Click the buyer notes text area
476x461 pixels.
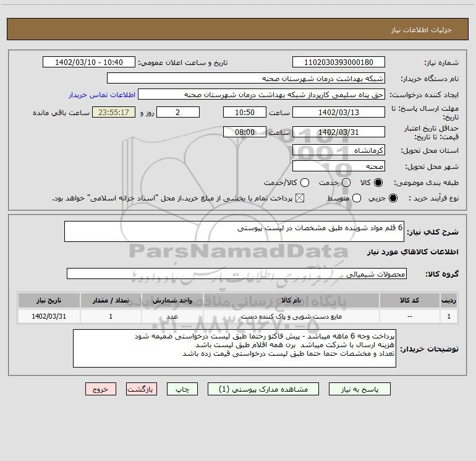coord(234,348)
